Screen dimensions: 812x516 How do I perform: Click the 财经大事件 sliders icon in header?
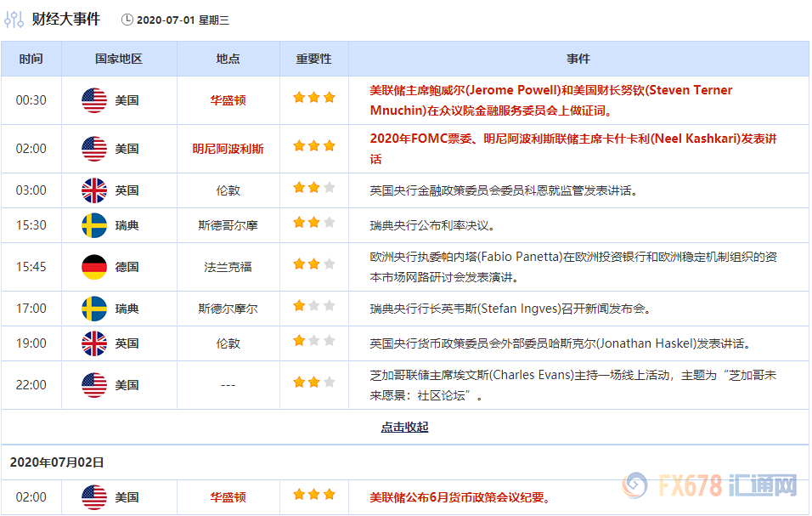click(x=14, y=17)
